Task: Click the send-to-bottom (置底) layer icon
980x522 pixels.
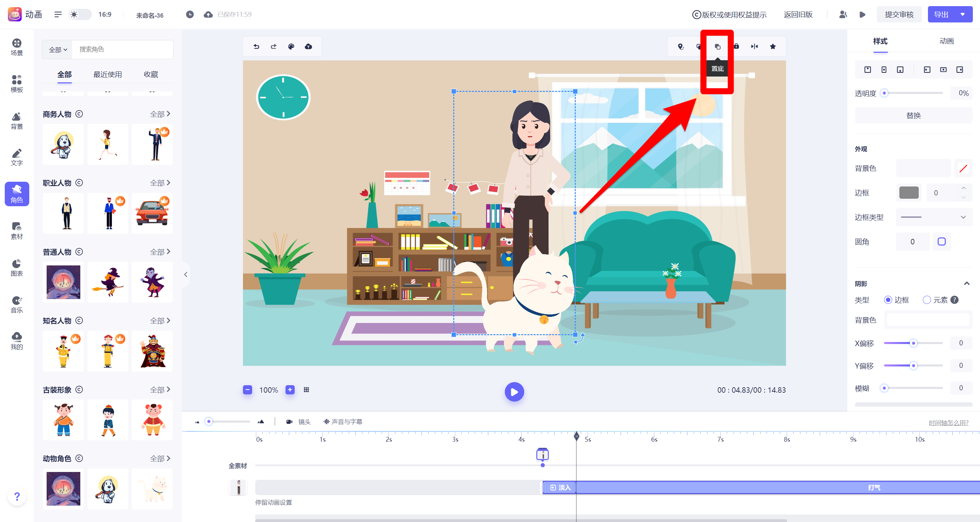Action: [x=718, y=46]
